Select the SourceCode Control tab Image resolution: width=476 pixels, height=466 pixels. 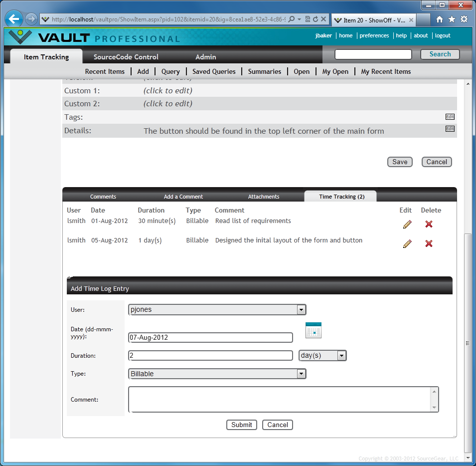pos(126,57)
